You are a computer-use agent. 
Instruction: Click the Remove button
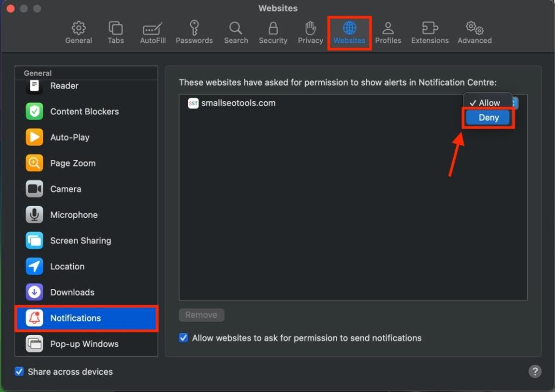coord(201,315)
